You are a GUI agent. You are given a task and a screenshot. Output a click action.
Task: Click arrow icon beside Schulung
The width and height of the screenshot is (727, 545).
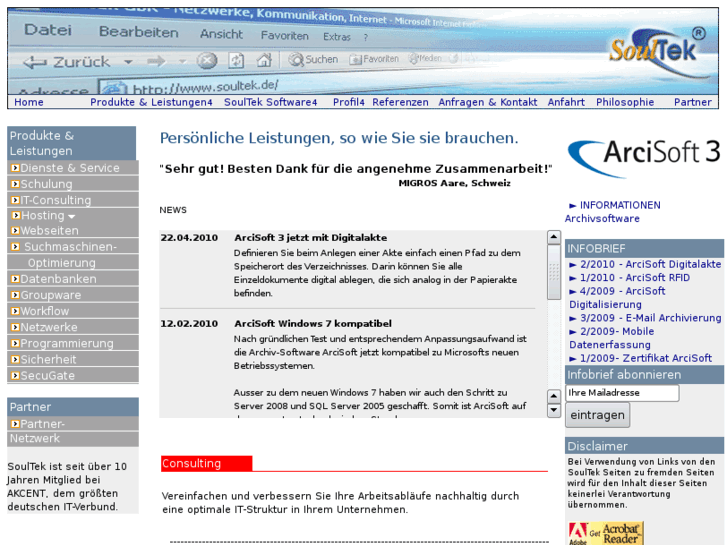point(15,184)
